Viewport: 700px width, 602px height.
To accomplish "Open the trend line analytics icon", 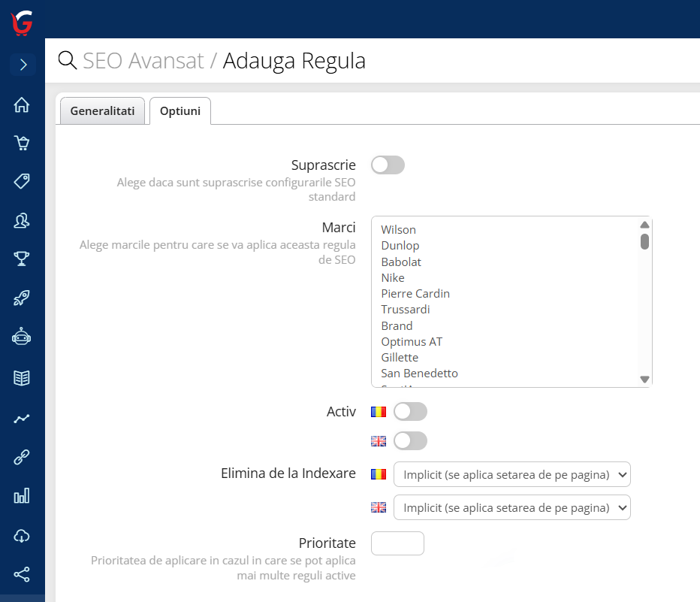I will (x=22, y=419).
